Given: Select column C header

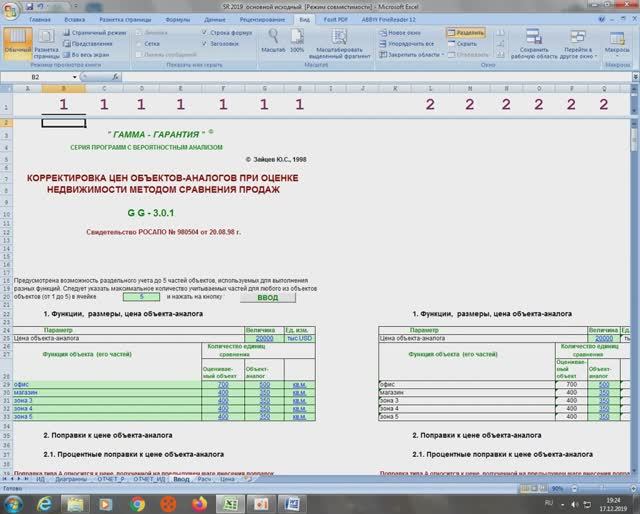Looking at the screenshot, I should pyautogui.click(x=104, y=88).
